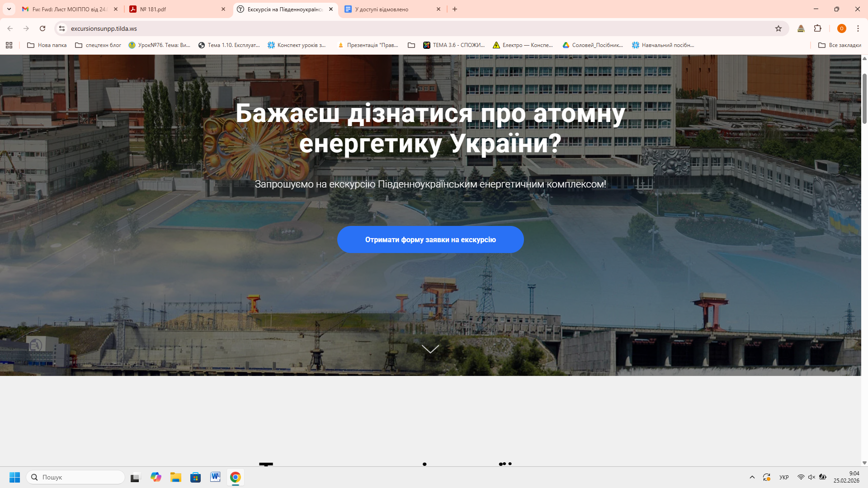Image resolution: width=868 pixels, height=488 pixels.
Task: Click the scroll-down chevron on hero image
Action: click(x=430, y=349)
